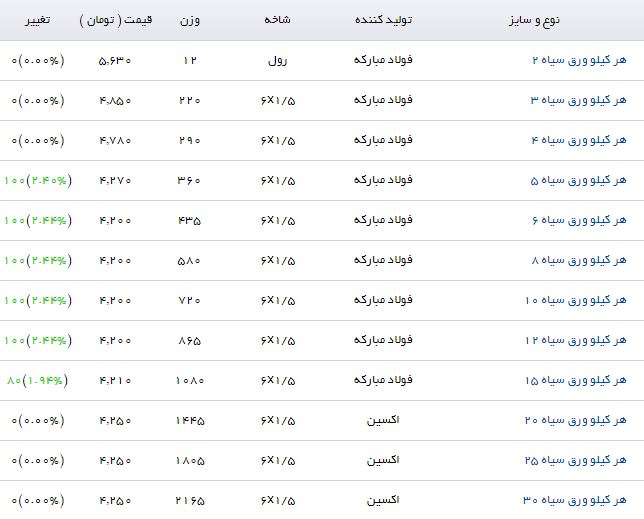Select فولاد مبارکه in the ورق سیاه ۱۵ row

(383, 380)
